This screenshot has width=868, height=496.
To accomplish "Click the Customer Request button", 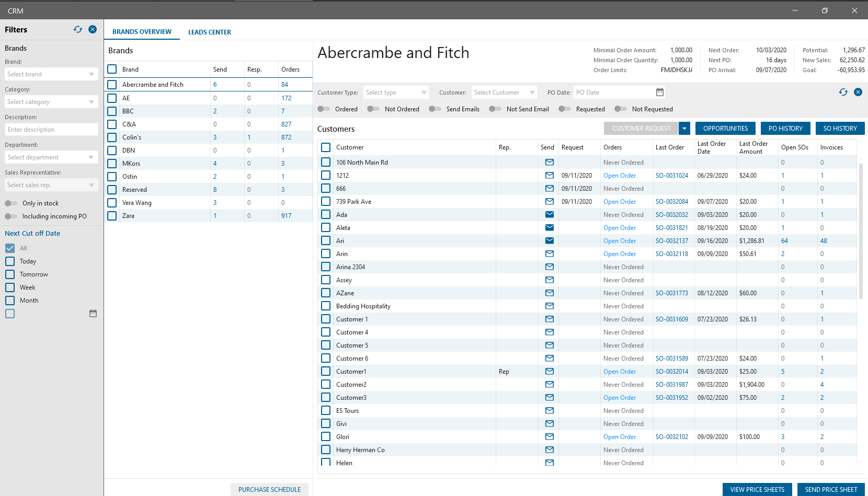I will tap(641, 129).
